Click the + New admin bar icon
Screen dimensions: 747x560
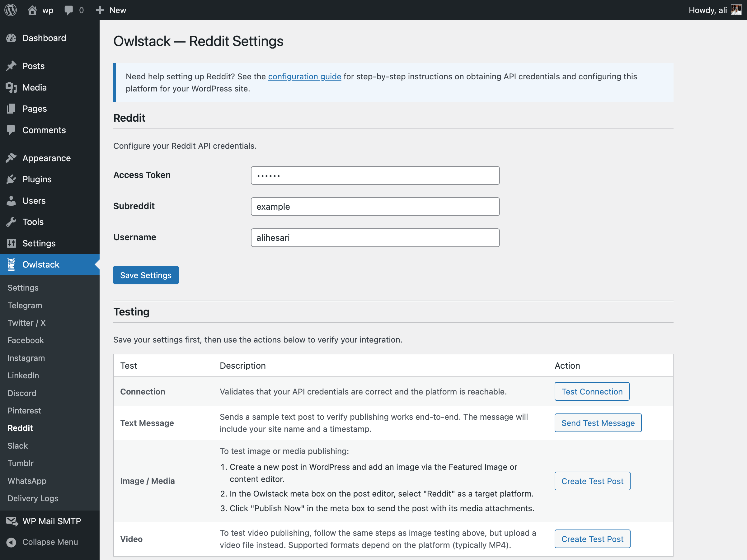pyautogui.click(x=99, y=10)
